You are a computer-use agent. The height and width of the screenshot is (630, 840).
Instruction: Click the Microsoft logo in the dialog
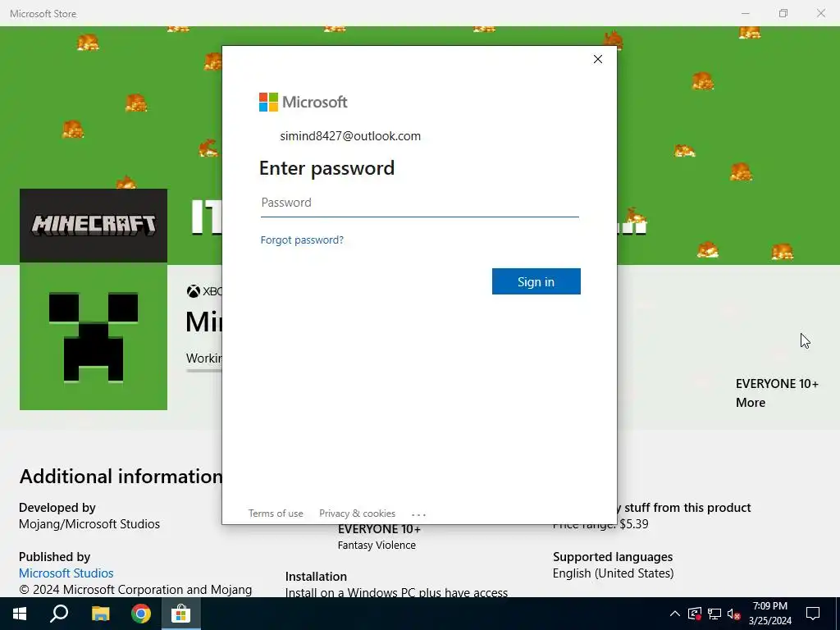click(304, 102)
